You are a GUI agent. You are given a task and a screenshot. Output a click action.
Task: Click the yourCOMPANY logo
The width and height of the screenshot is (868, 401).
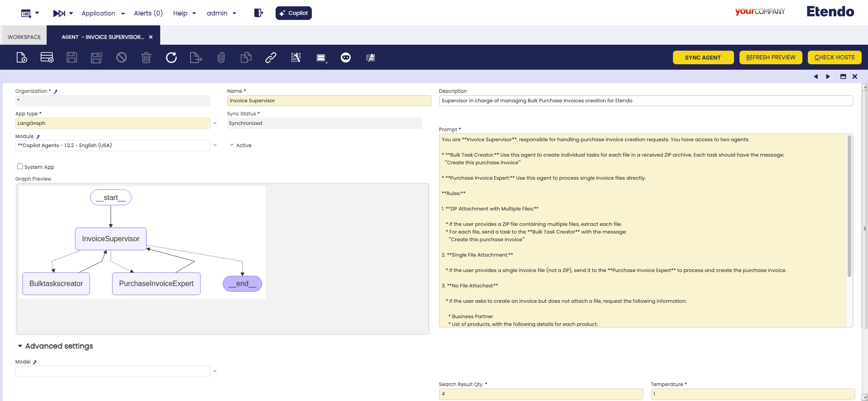pyautogui.click(x=760, y=12)
